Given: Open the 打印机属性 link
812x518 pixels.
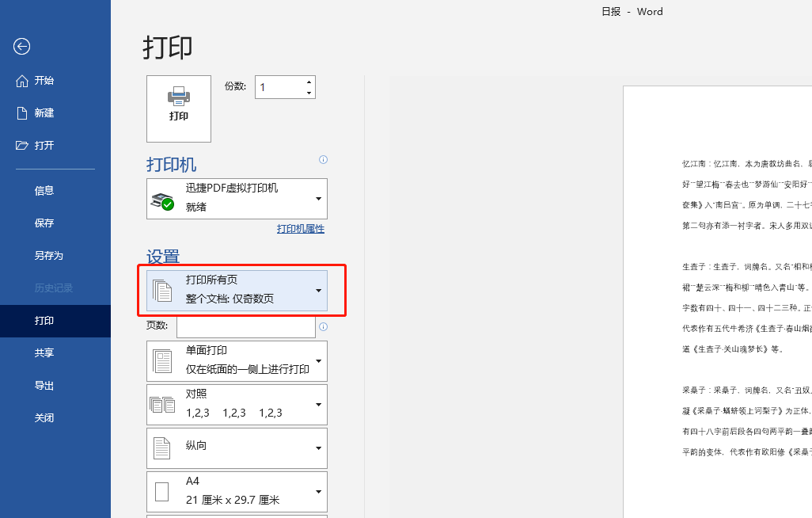Looking at the screenshot, I should pos(301,229).
